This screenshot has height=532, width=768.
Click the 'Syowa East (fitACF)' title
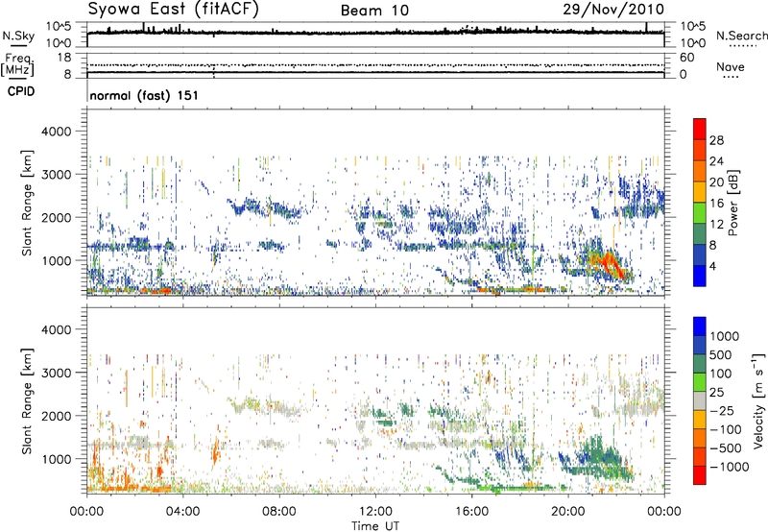(x=174, y=10)
